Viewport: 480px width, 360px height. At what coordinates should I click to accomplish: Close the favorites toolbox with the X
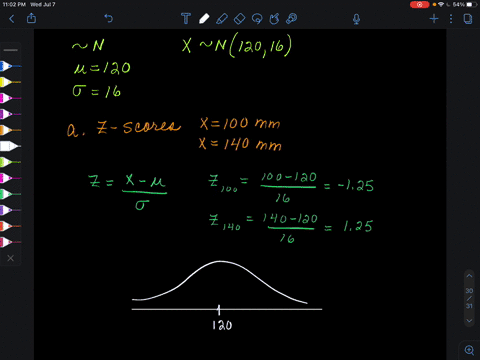11,258
